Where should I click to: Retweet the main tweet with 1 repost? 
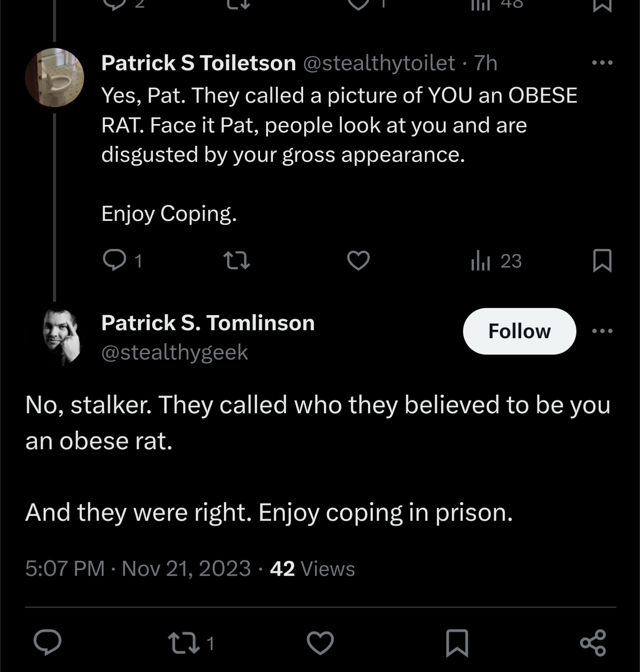pyautogui.click(x=191, y=643)
